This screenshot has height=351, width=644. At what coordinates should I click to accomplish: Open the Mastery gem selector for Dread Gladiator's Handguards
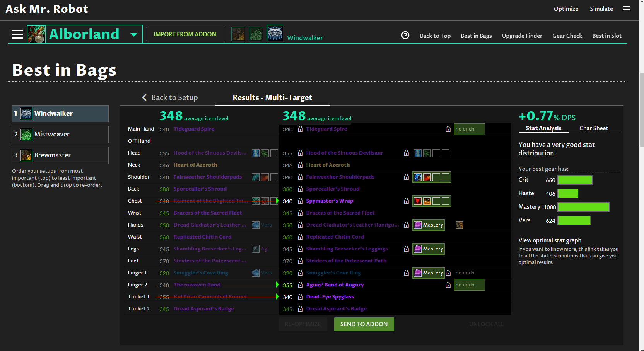[429, 225]
